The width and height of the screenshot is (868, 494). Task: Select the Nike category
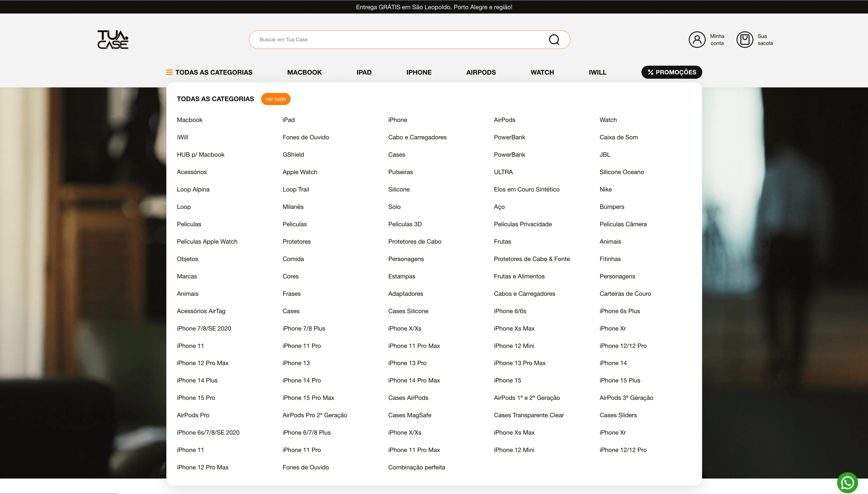605,189
